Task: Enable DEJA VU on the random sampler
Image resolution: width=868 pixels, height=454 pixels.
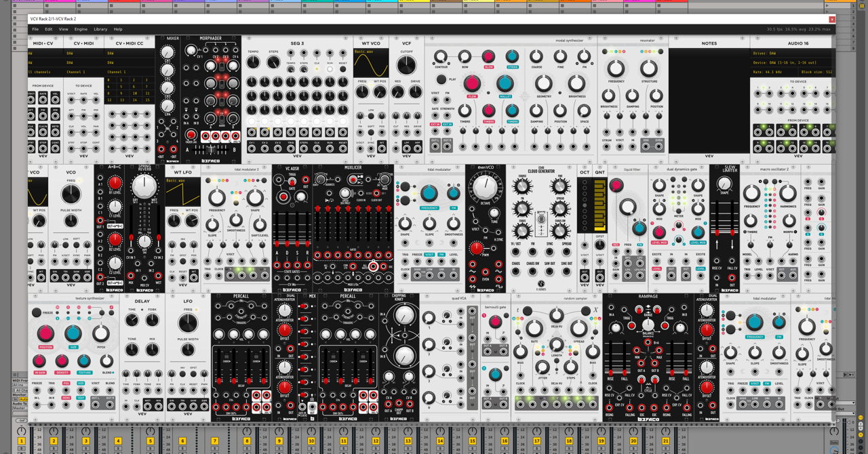Action: [x=556, y=314]
